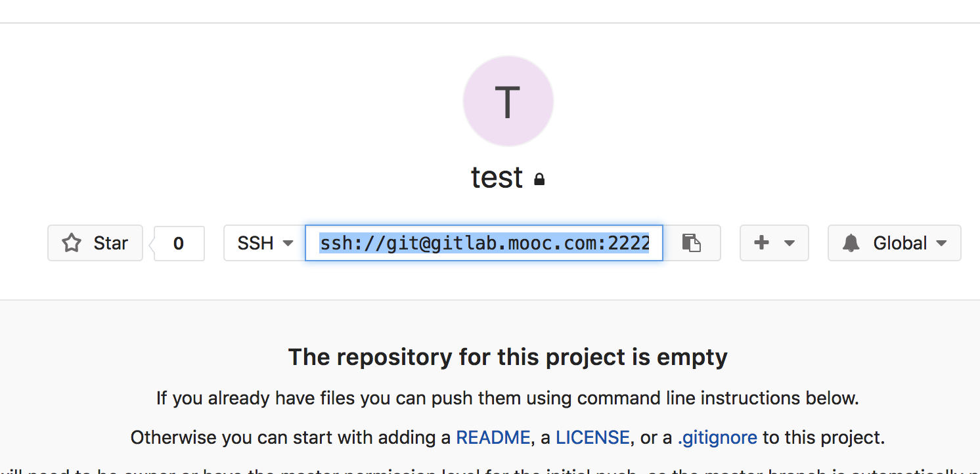Open the Global notification dropdown
Viewport: 980px width, 474px height.
coord(894,242)
